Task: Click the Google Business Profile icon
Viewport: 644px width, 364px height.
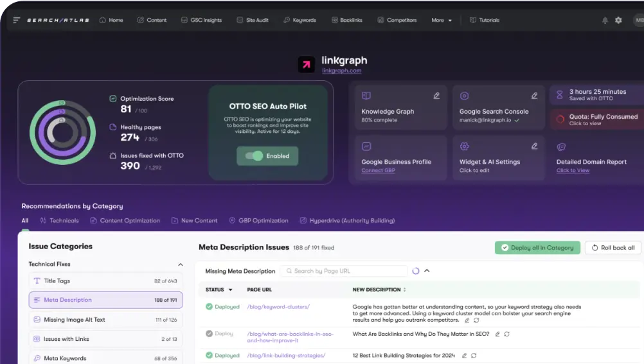Action: (366, 146)
